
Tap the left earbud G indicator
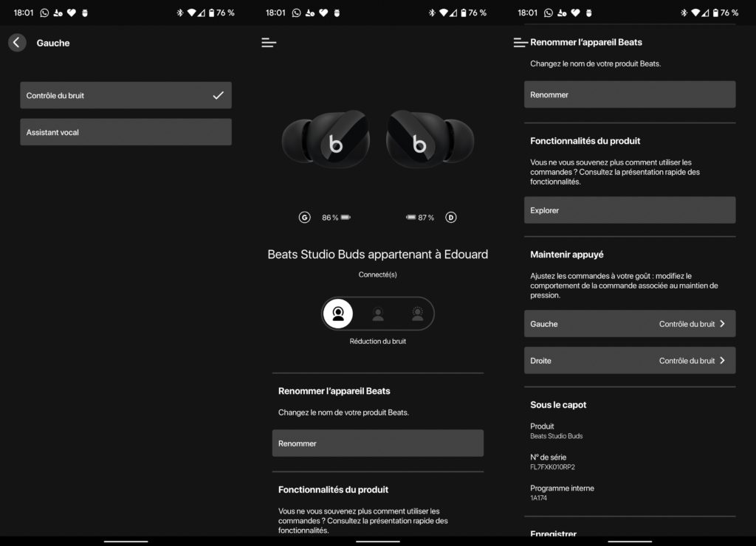[304, 218]
